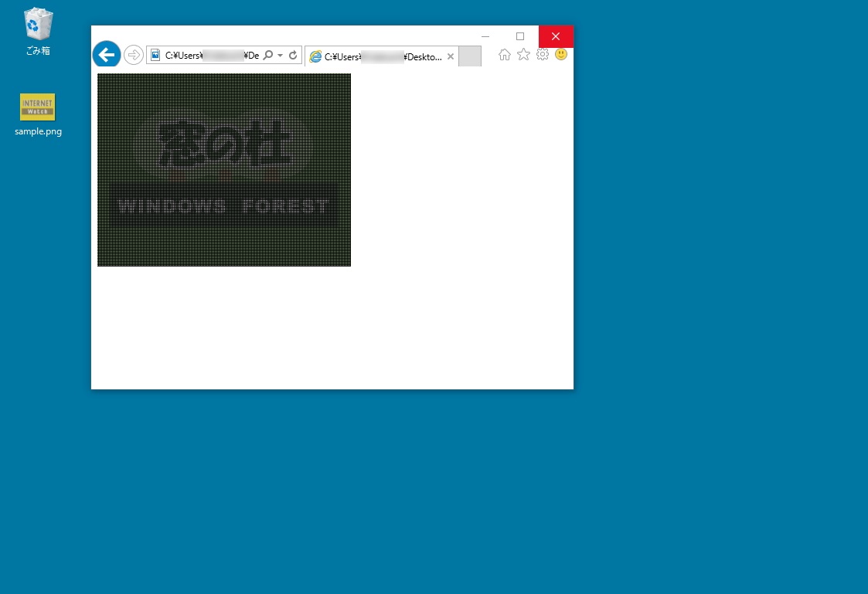Click the Internet Explorer icon on the tab
The image size is (868, 594).
[316, 56]
